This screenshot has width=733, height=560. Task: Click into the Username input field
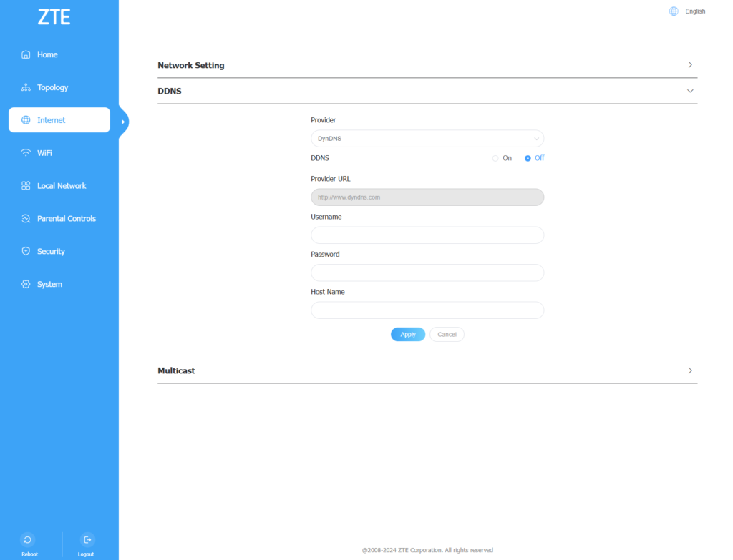click(427, 235)
